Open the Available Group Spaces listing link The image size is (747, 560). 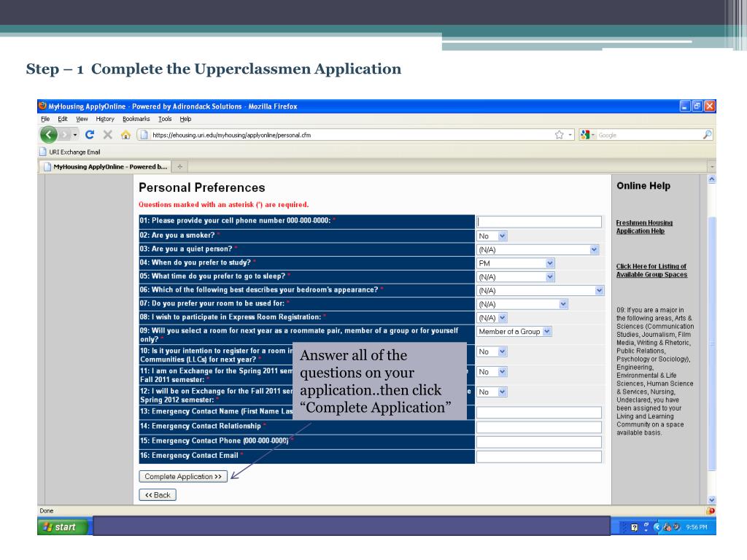coord(651,271)
